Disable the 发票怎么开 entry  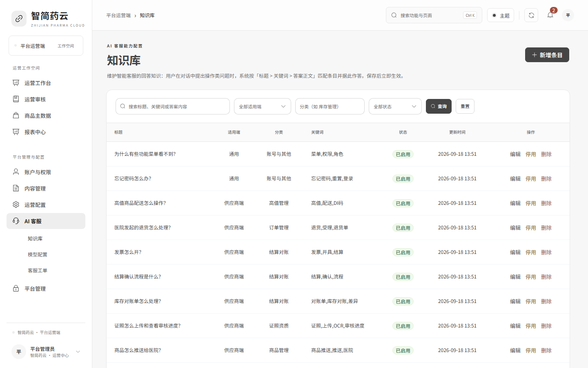coord(531,252)
